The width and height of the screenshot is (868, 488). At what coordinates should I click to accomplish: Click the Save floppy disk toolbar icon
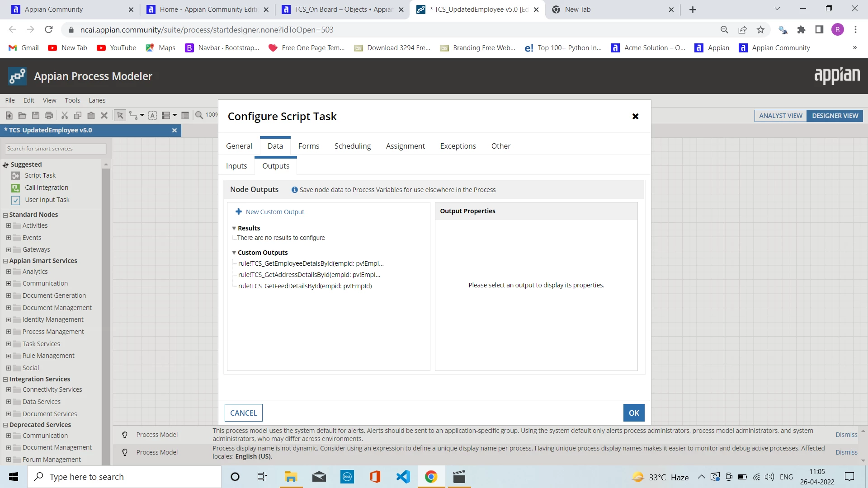pyautogui.click(x=36, y=116)
